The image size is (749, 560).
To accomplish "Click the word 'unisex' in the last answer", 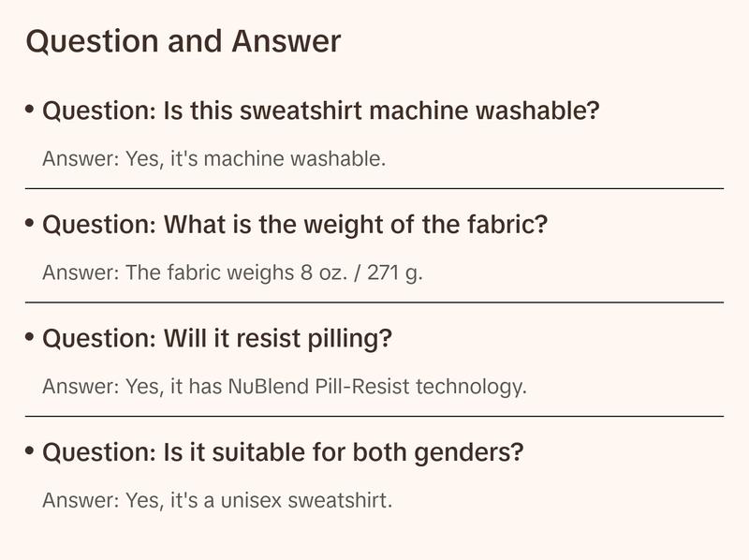I will pyautogui.click(x=257, y=500).
